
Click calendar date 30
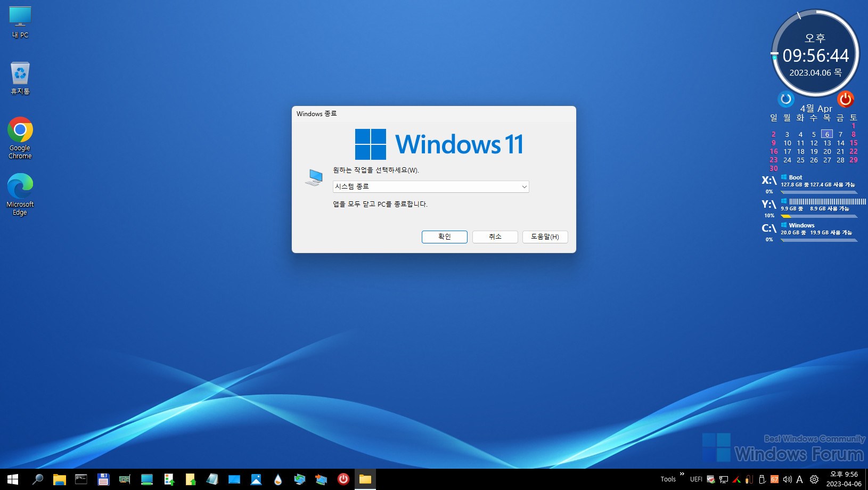coord(774,168)
